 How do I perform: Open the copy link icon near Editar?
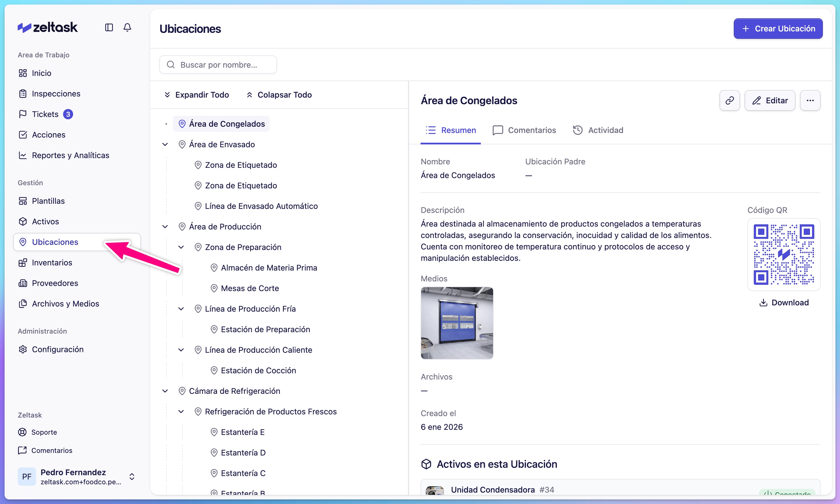point(729,100)
